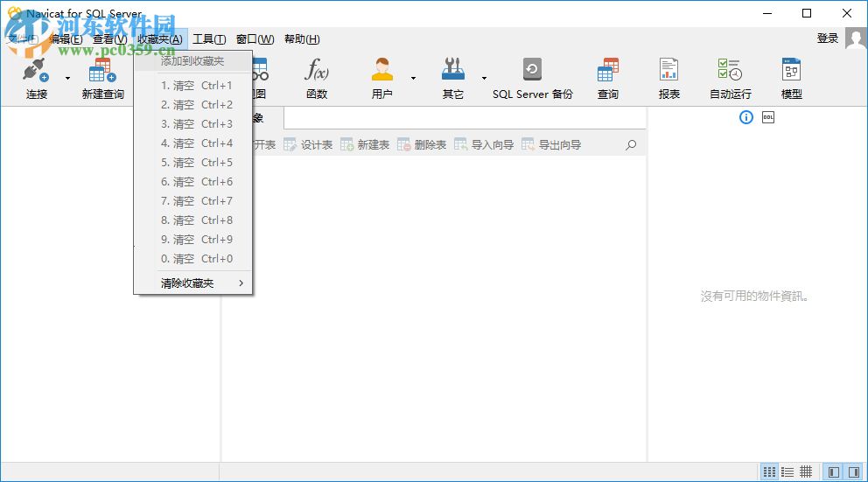Expand the User dropdown arrow
The height and width of the screenshot is (482, 868).
[413, 79]
